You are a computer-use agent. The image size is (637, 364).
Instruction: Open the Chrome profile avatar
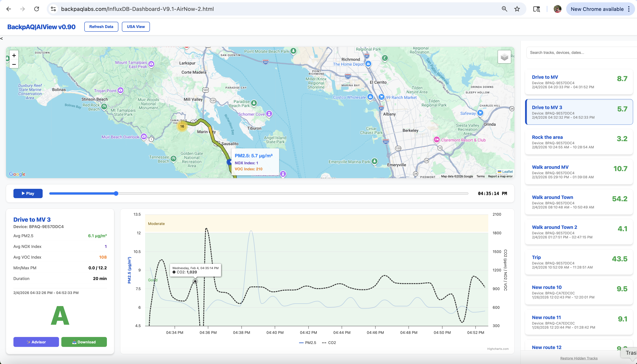(x=557, y=9)
